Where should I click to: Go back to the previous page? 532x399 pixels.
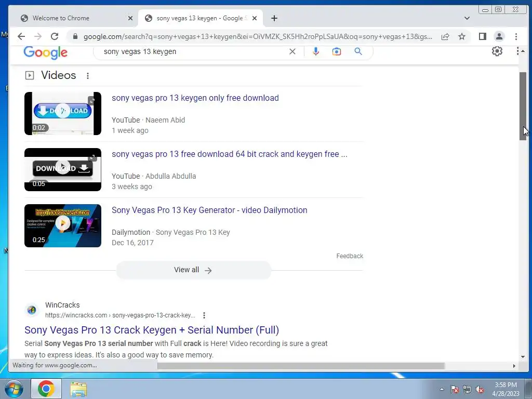[x=21, y=37]
